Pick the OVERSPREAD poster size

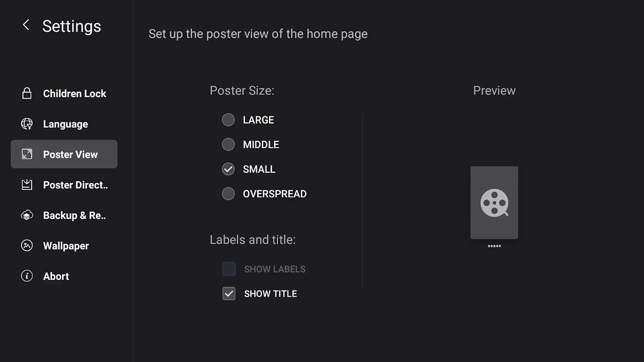[228, 194]
